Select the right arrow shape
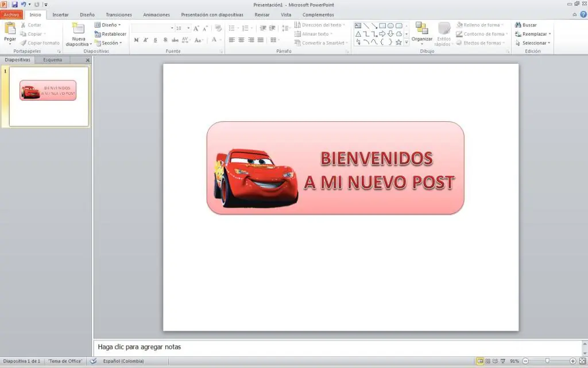The width and height of the screenshot is (588, 368). (382, 34)
